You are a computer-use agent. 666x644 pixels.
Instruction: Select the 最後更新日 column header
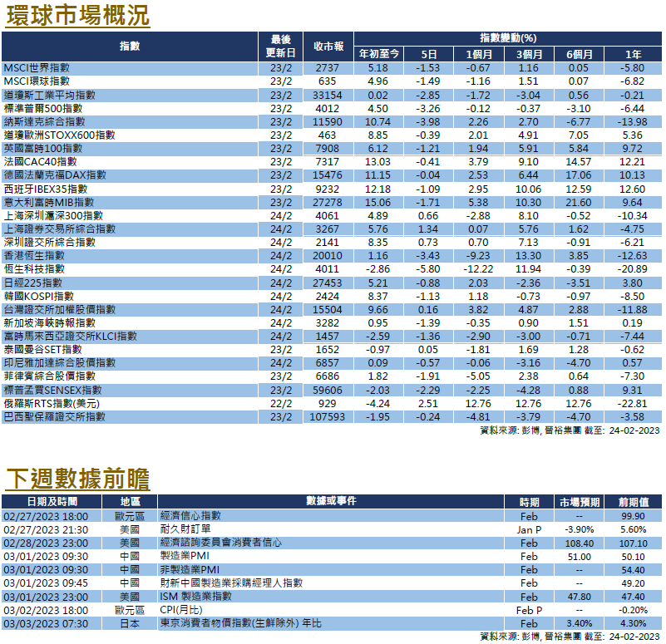(280, 47)
